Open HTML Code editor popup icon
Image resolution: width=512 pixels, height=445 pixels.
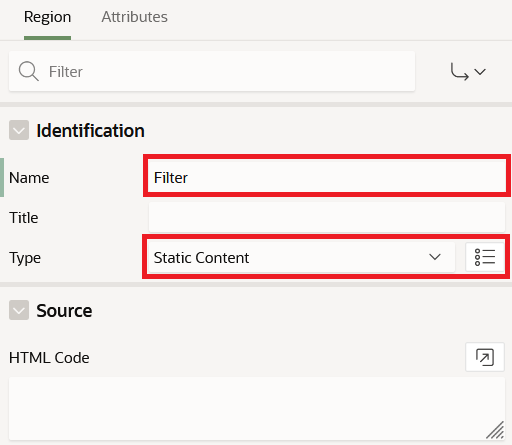(485, 357)
